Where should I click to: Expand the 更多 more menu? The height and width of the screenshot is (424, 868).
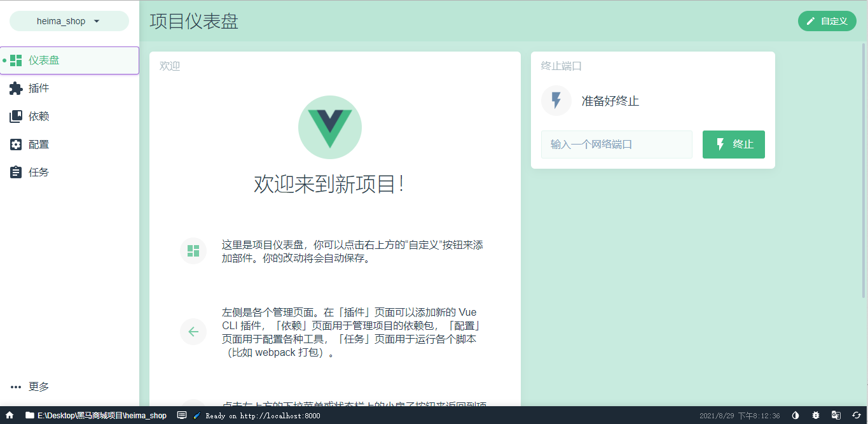pos(69,386)
